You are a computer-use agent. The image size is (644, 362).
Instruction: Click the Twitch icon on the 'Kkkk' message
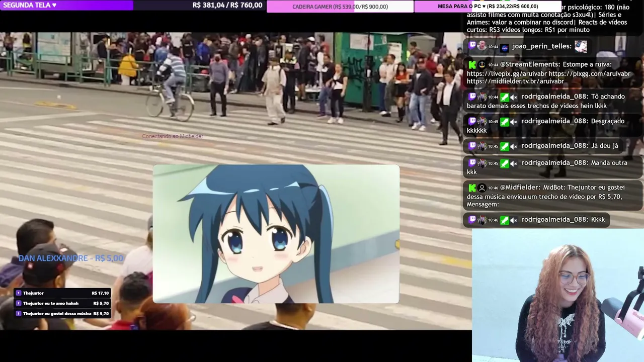coord(472,220)
